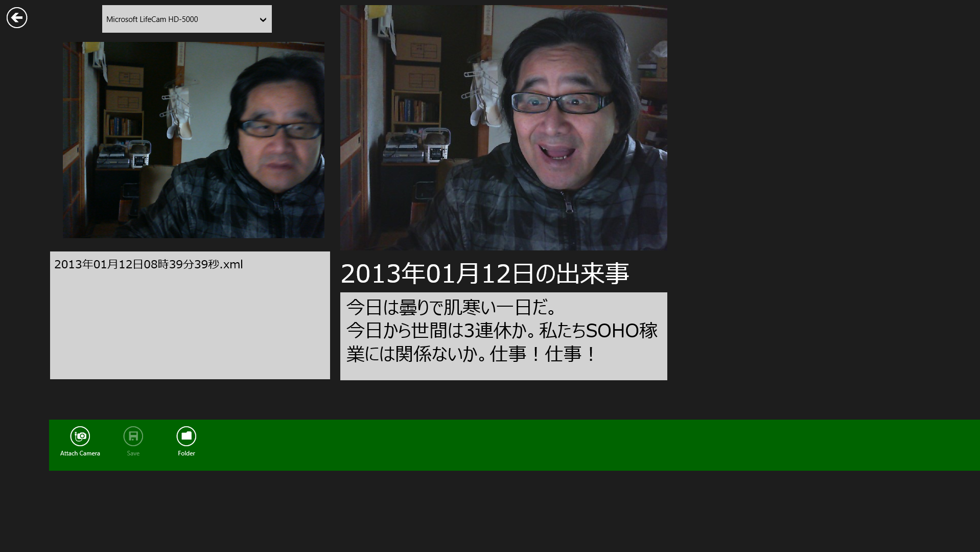This screenshot has width=980, height=552.
Task: Go back with the circled arrow button
Action: [17, 18]
